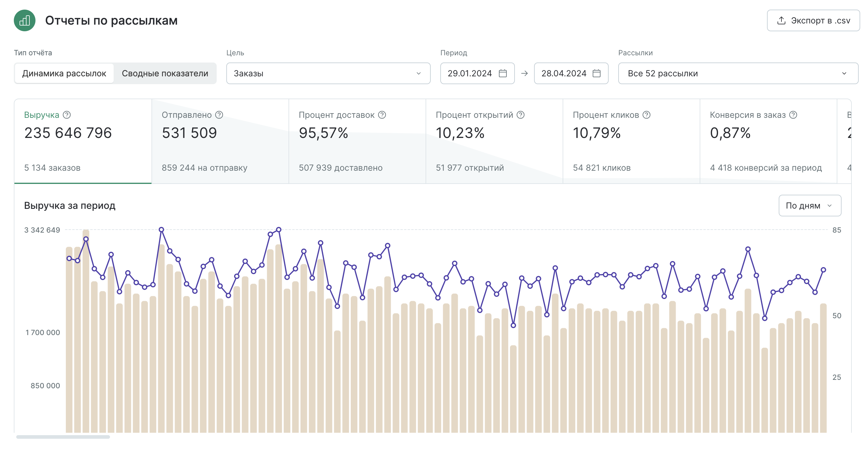This screenshot has height=467, width=868.
Task: Switch to Сводные показатели report type
Action: [x=165, y=73]
